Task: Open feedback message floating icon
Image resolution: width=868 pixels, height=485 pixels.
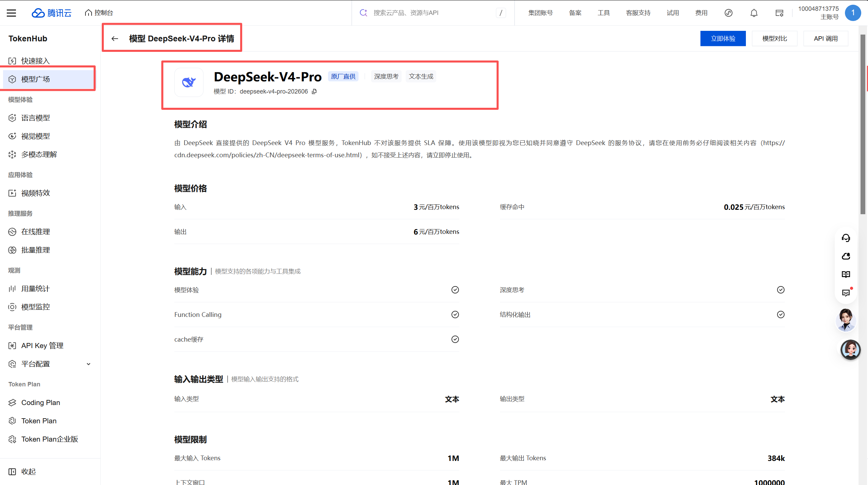Action: tap(846, 293)
